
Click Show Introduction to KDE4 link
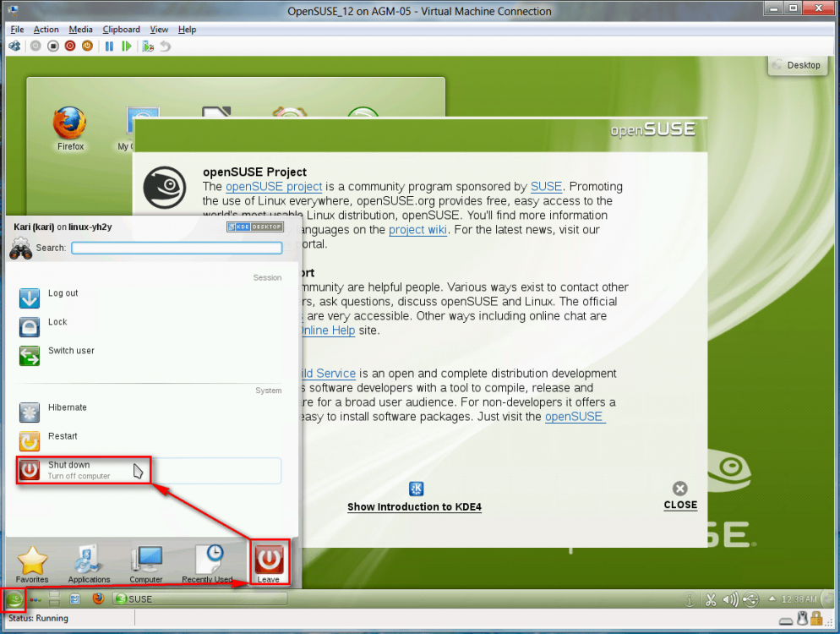(x=414, y=506)
